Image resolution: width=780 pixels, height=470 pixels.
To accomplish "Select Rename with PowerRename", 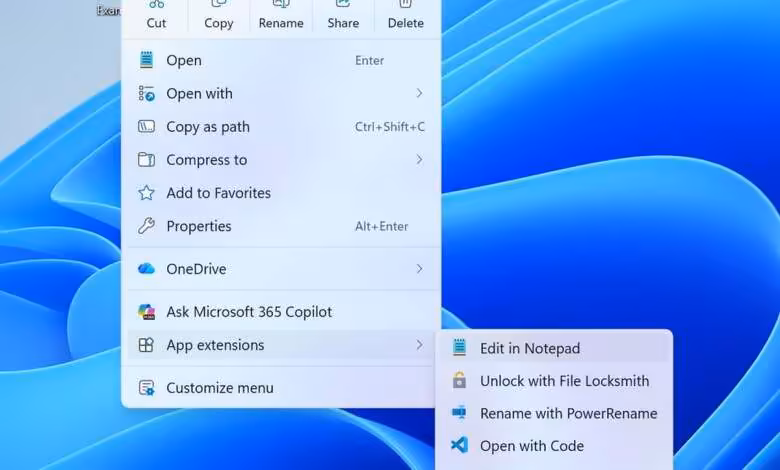I will click(x=554, y=413).
